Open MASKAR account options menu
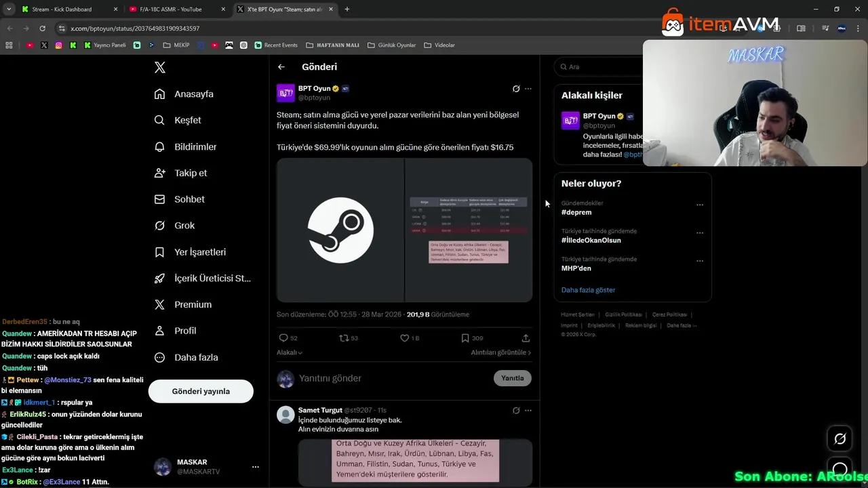The height and width of the screenshot is (488, 868). click(256, 467)
